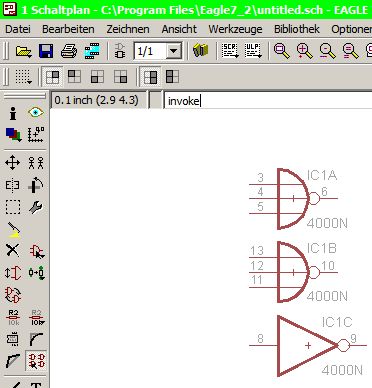372x388 pixels.
Task: Select the Delete tool X icon
Action: [x=13, y=250]
